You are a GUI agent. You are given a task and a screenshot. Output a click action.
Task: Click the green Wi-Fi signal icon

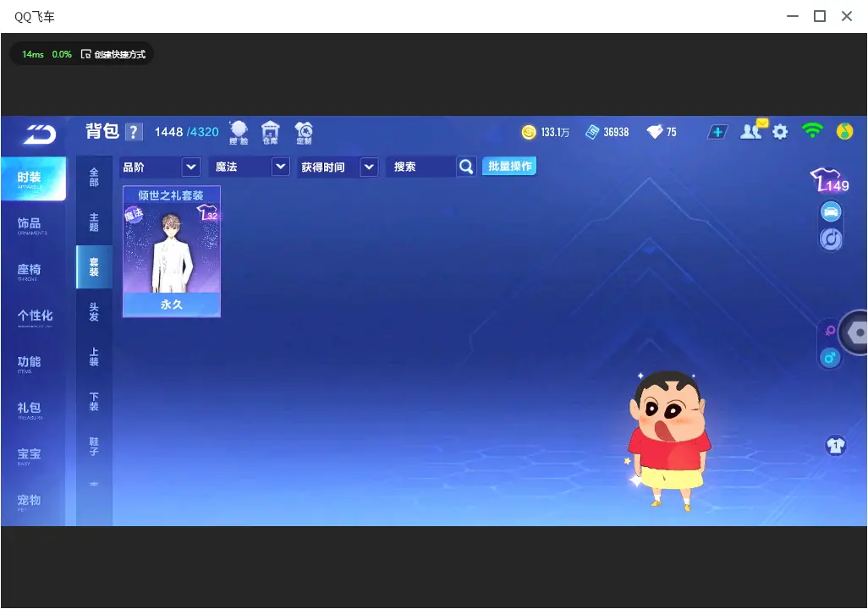[812, 130]
